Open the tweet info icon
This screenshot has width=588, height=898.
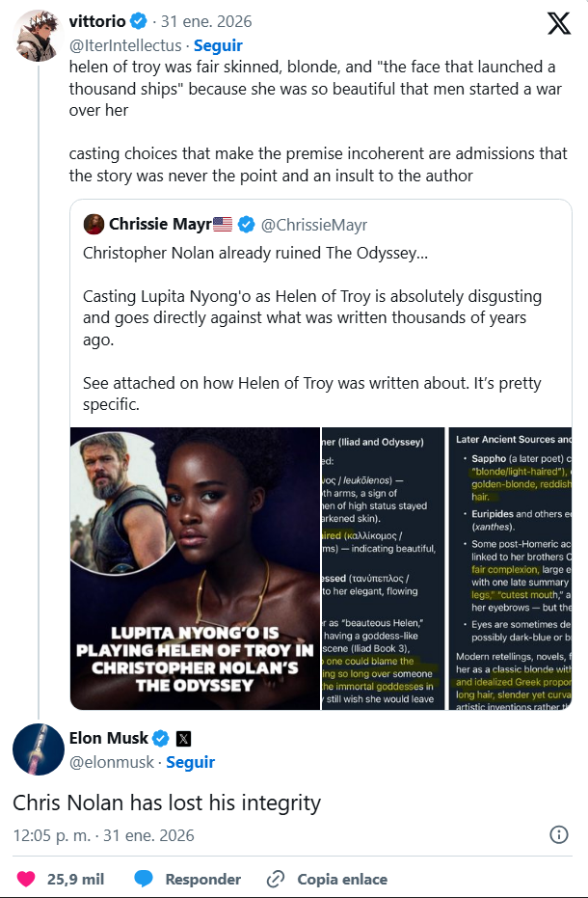click(558, 834)
